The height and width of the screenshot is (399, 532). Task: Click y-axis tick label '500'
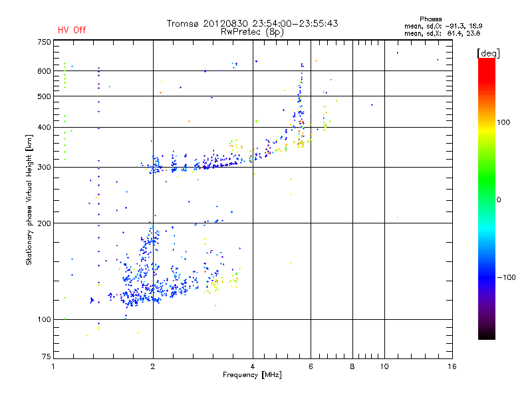coord(44,96)
